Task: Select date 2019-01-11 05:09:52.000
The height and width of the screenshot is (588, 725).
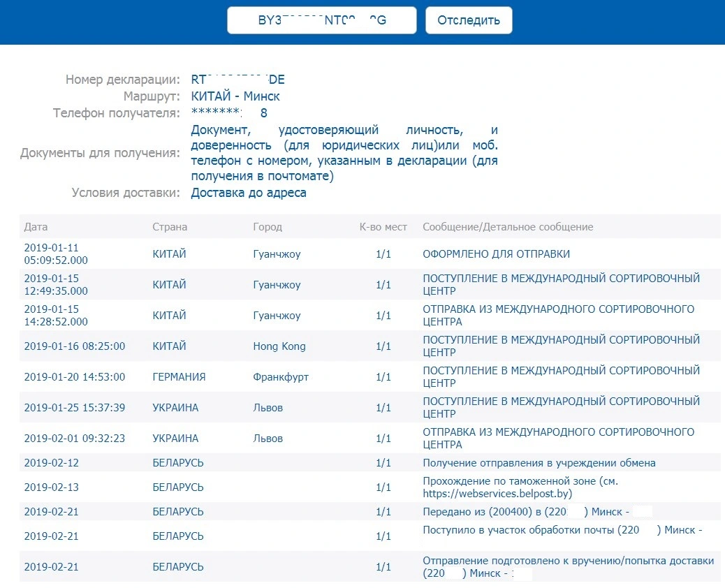Action: point(56,253)
